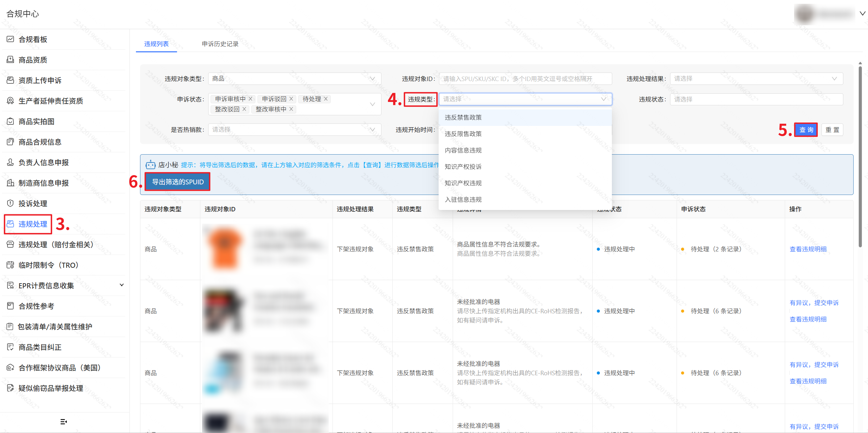Click the 重置 reset button

pos(832,130)
